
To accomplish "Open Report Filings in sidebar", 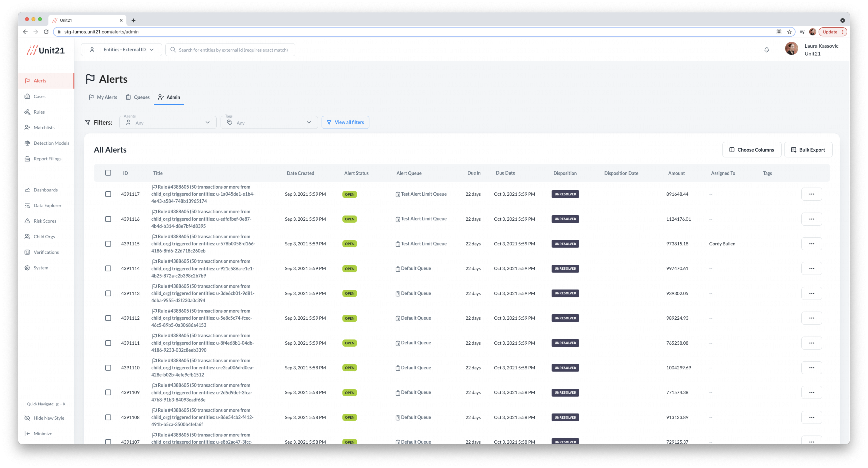I will click(47, 159).
